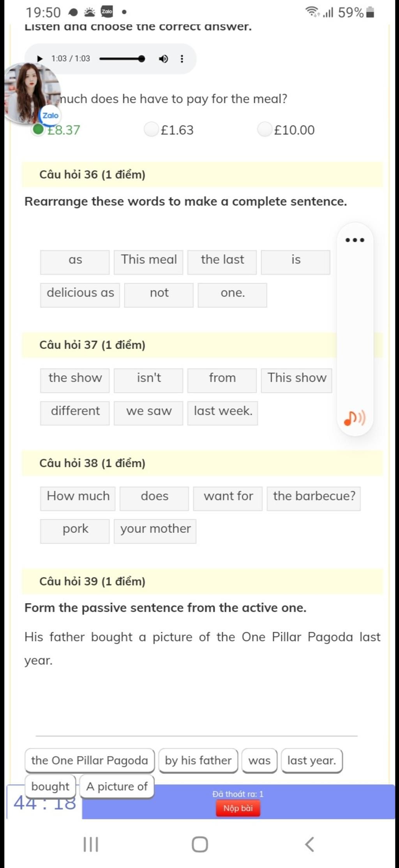Viewport: 399px width, 868px height.
Task: Submit the test with Nộp bài
Action: [x=238, y=808]
